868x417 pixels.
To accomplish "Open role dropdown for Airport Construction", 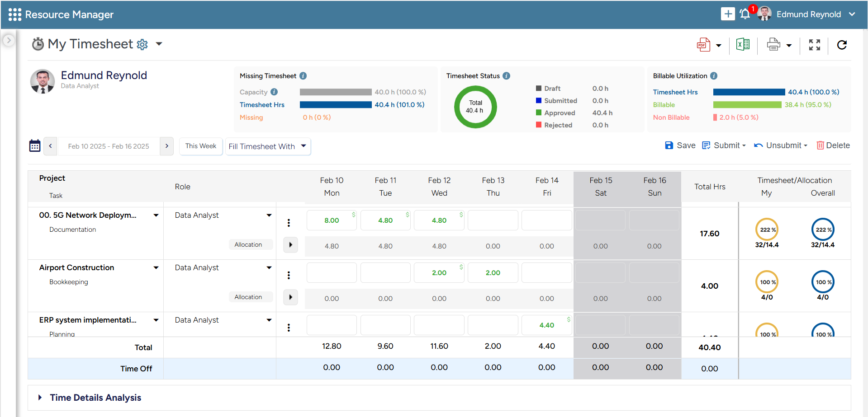I will click(x=269, y=268).
